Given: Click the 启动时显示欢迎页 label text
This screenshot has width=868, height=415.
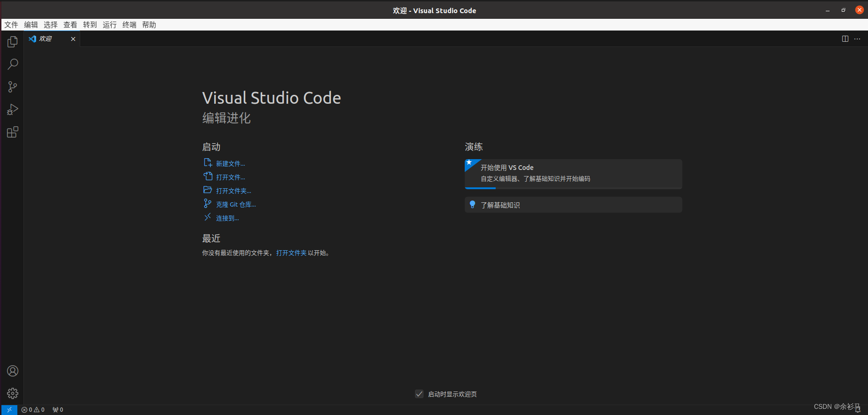Looking at the screenshot, I should pyautogui.click(x=452, y=394).
